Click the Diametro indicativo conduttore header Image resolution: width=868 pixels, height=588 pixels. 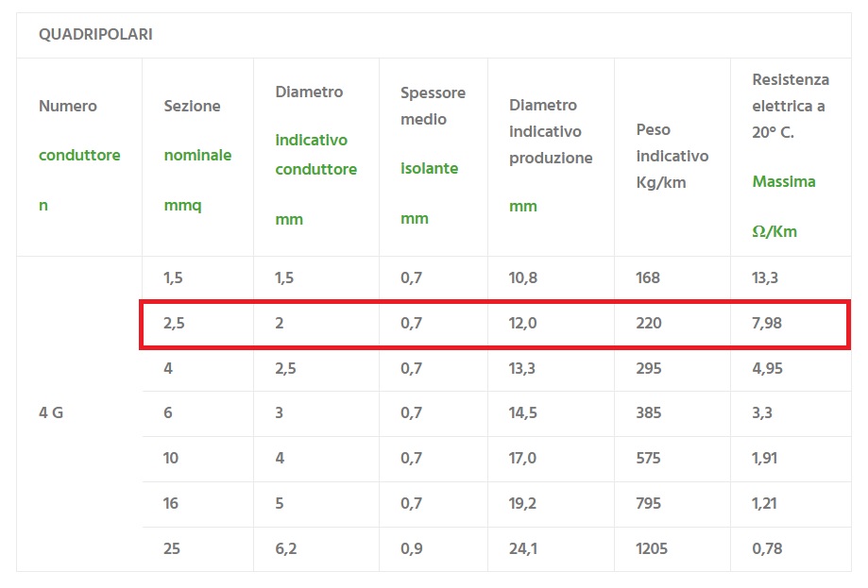(x=315, y=156)
